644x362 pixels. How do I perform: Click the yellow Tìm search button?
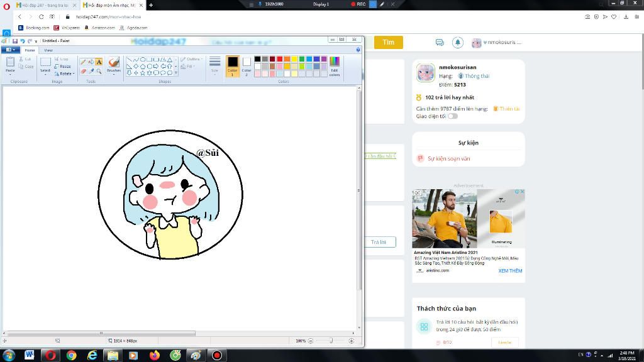pyautogui.click(x=388, y=42)
